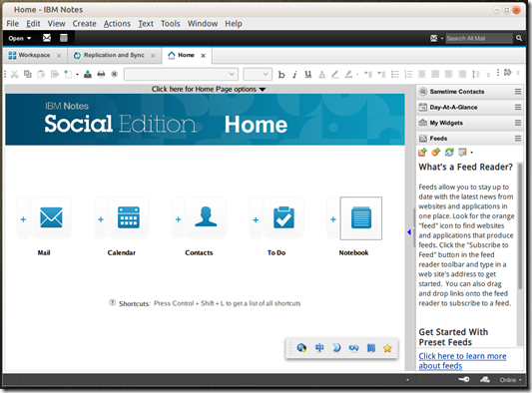The height and width of the screenshot is (393, 532).
Task: Click the Cut scissors toolbar icon
Action: (14, 74)
